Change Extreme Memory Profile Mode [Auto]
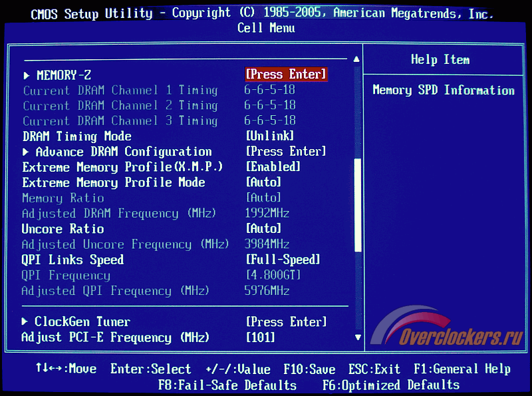This screenshot has width=532, height=396. [263, 182]
